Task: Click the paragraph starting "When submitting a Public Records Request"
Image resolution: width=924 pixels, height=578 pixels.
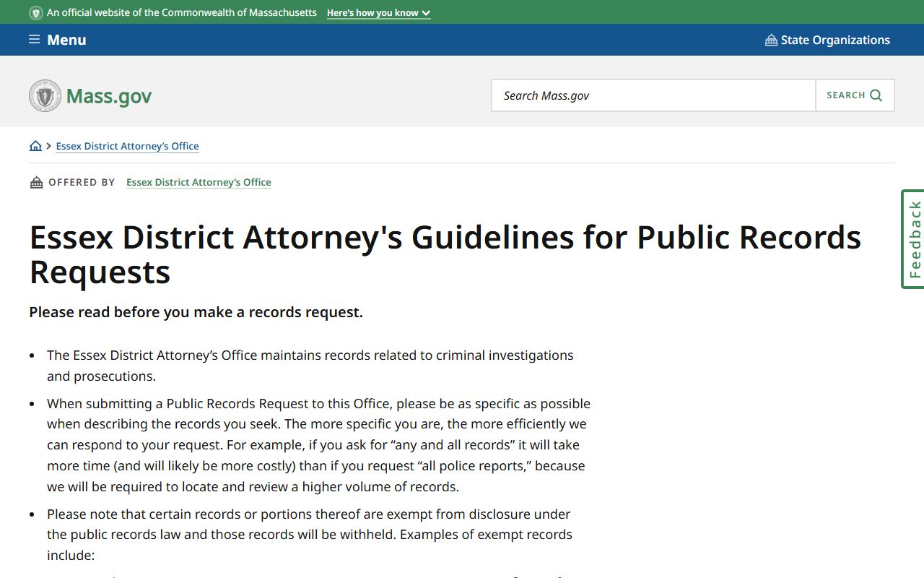Action: (318, 445)
